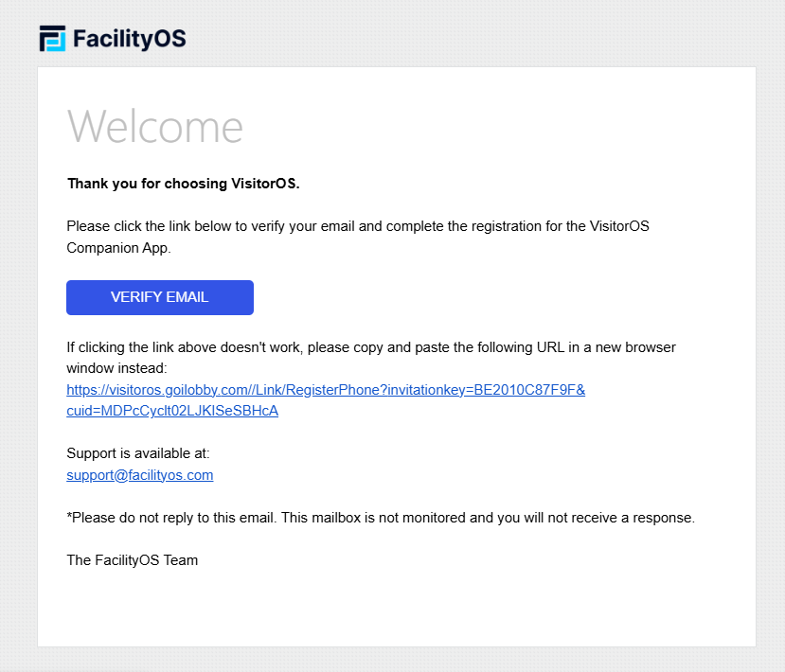Click the 'Please do not reply' notice
785x672 pixels.
click(171, 518)
